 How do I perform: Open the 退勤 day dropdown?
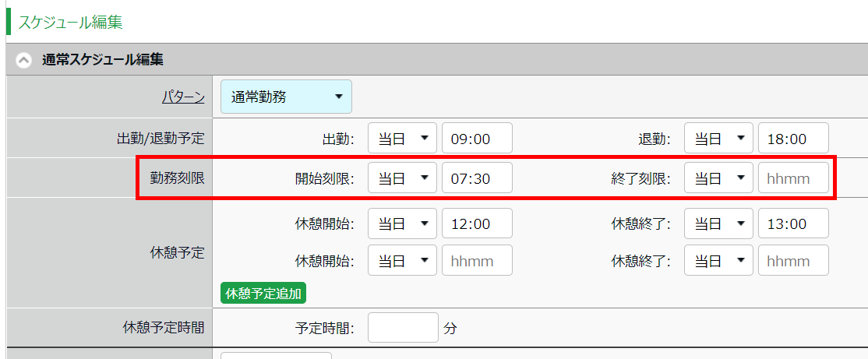(718, 139)
